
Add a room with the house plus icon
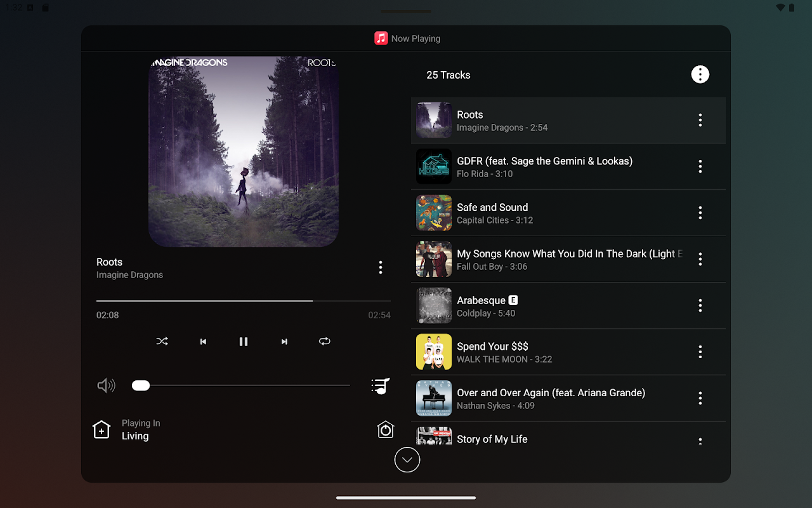[x=101, y=430]
